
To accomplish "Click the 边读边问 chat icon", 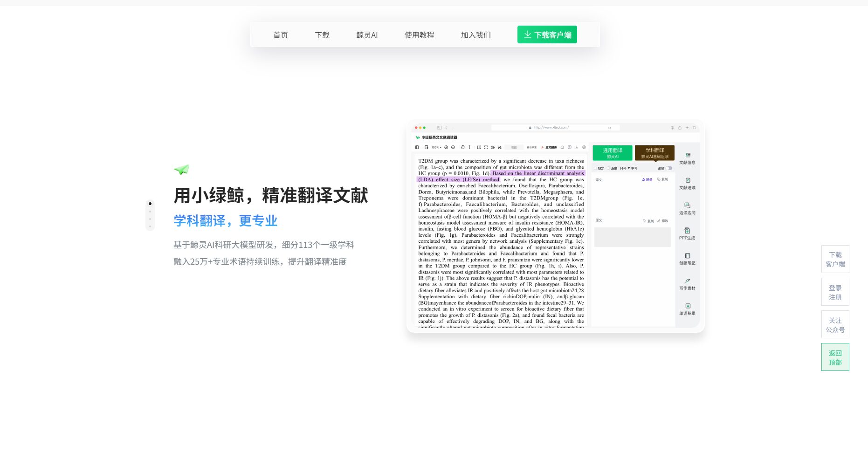I will [x=687, y=206].
